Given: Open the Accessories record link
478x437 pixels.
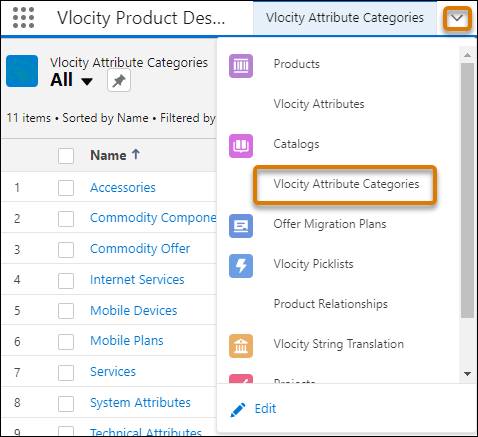Looking at the screenshot, I should (123, 188).
